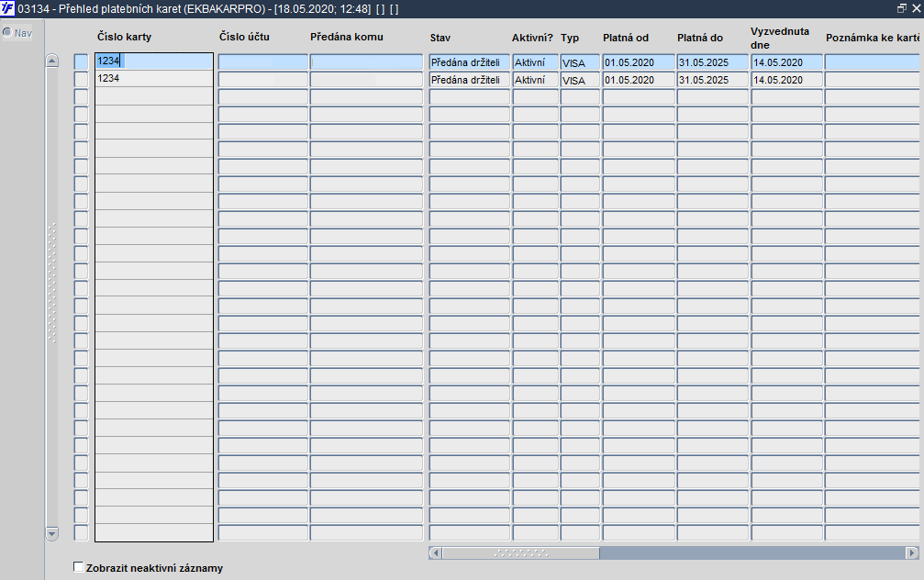The width and height of the screenshot is (924, 580).
Task: Enable Zobrazit neaktivní záznamy checkbox
Action: point(78,567)
